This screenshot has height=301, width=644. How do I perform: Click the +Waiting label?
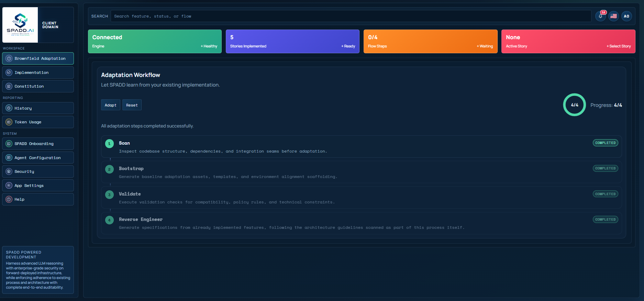[485, 46]
